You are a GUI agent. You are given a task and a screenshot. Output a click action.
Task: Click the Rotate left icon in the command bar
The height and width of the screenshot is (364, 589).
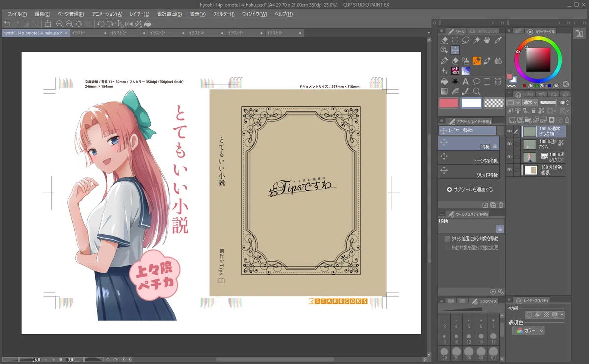tap(100, 24)
